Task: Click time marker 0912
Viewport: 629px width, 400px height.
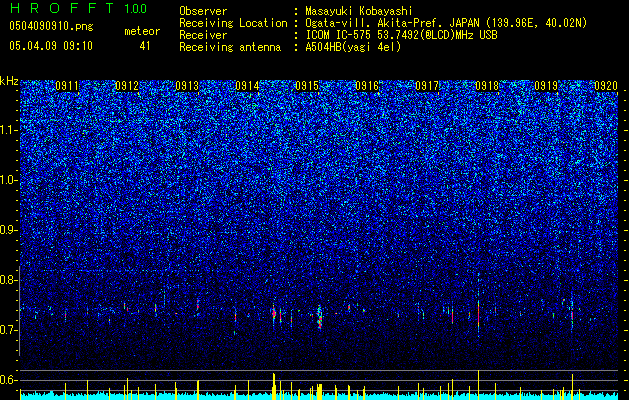Action: pos(127,86)
